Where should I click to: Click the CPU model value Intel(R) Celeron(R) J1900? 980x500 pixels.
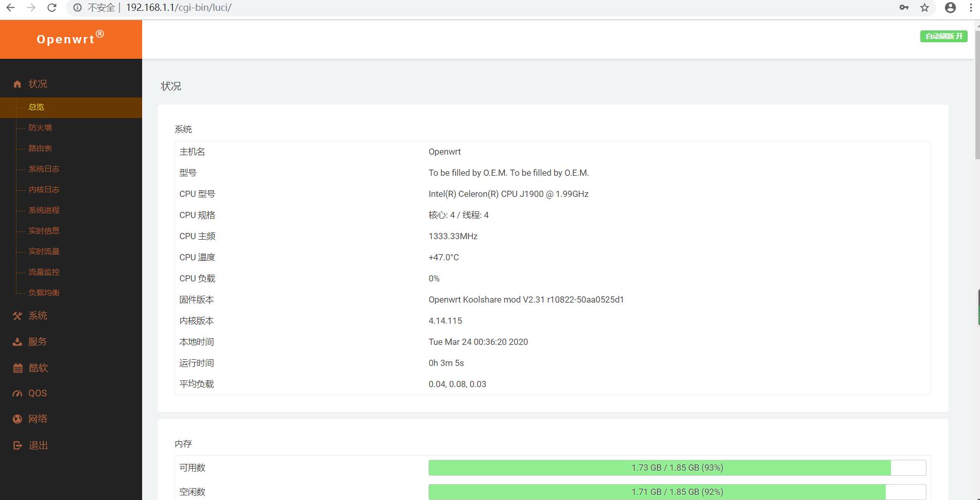click(508, 194)
